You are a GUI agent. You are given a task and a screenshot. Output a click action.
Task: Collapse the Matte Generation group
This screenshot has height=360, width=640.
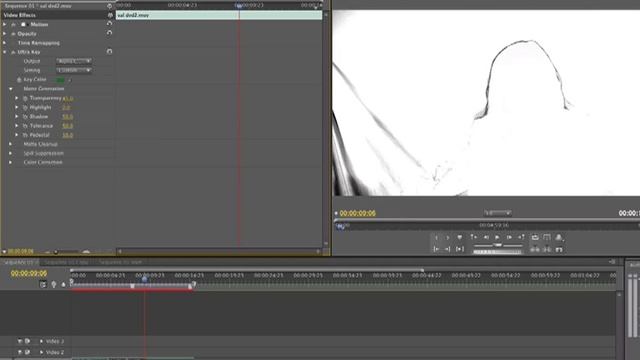(x=11, y=89)
